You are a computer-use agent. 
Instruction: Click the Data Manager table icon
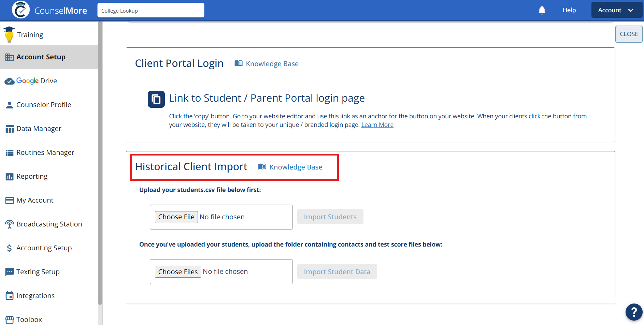click(10, 129)
